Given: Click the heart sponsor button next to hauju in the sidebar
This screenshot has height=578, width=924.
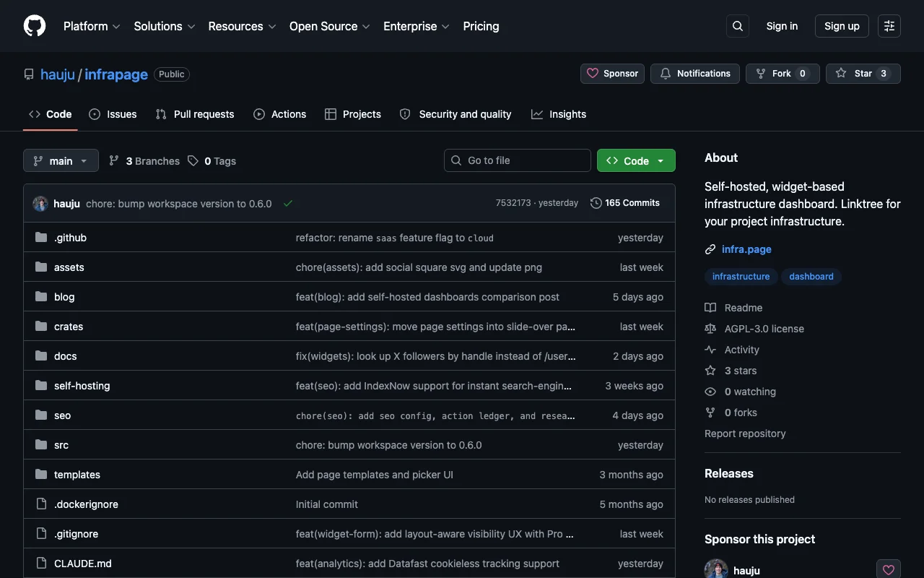Looking at the screenshot, I should 889,570.
